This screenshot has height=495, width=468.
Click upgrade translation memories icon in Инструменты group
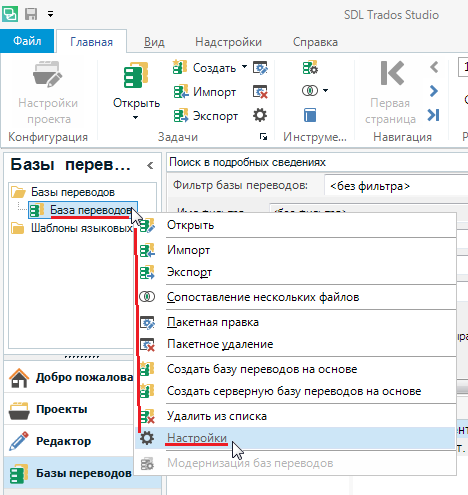pyautogui.click(x=310, y=68)
